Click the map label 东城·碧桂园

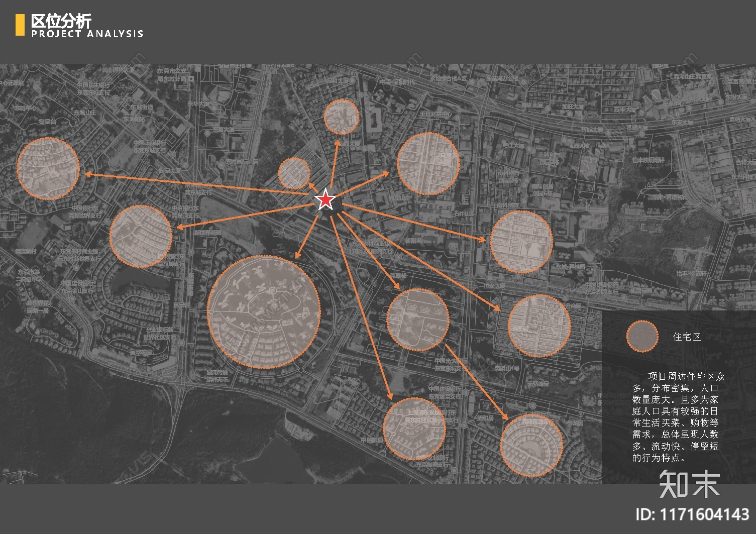click(570, 267)
